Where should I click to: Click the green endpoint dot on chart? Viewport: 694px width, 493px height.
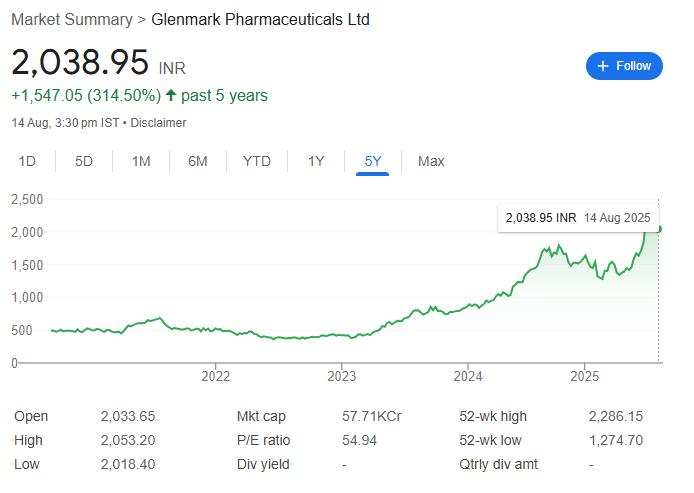[659, 229]
